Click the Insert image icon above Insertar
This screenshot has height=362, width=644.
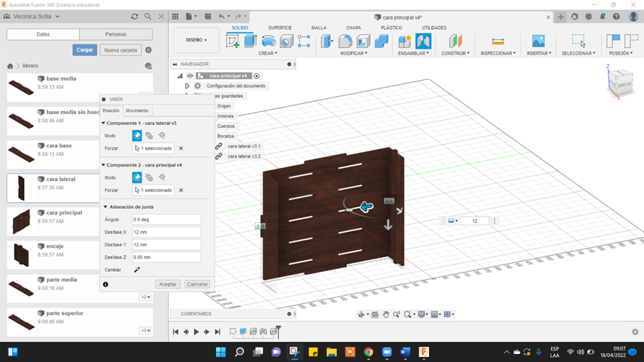(538, 41)
